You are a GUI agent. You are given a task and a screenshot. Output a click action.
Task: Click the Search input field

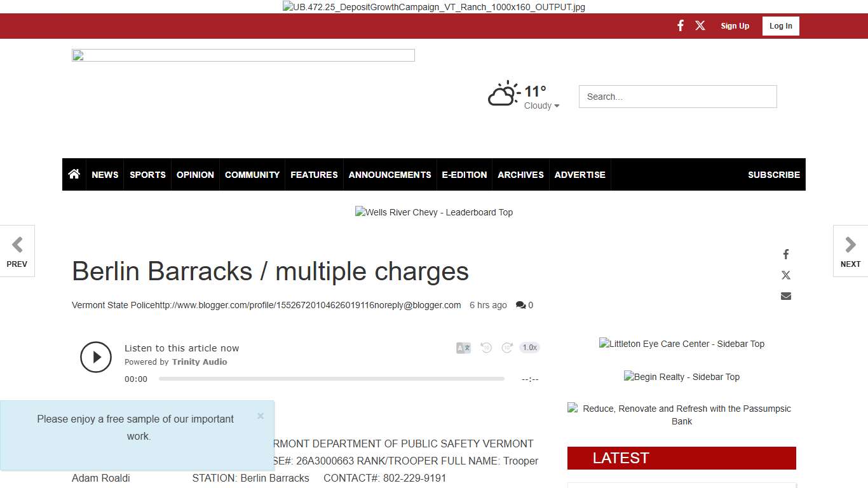click(x=677, y=97)
